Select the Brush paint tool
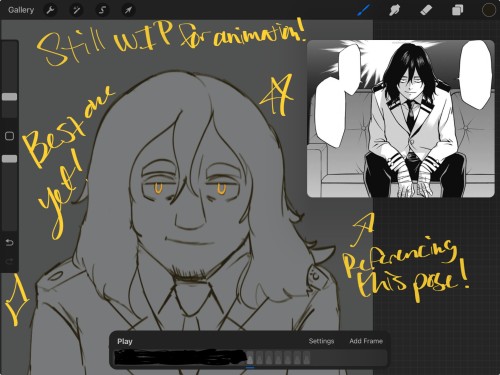 click(x=363, y=10)
